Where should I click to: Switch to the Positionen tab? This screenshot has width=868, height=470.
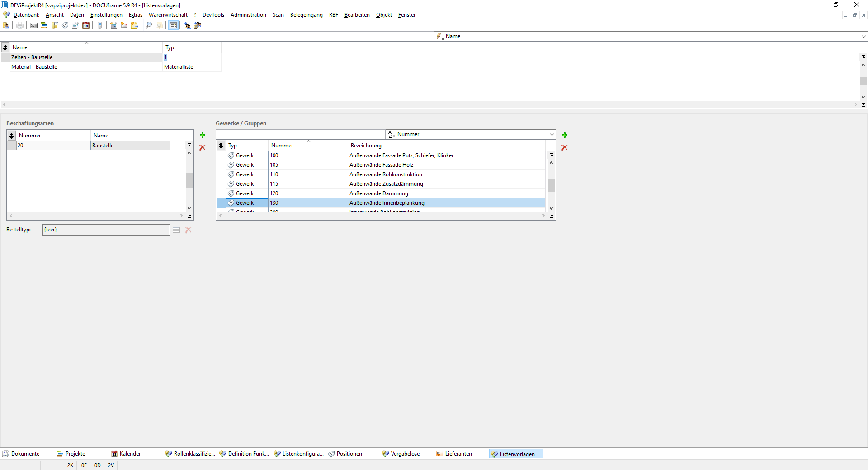[x=345, y=454]
